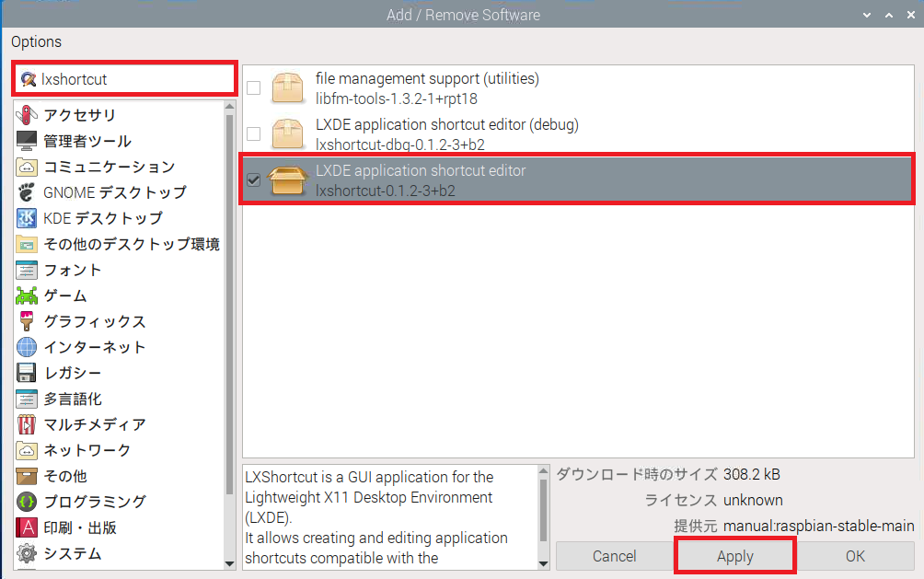
Task: Uncheck the lxshortcut-0.1.2-3+b2 checkbox
Action: tap(253, 179)
